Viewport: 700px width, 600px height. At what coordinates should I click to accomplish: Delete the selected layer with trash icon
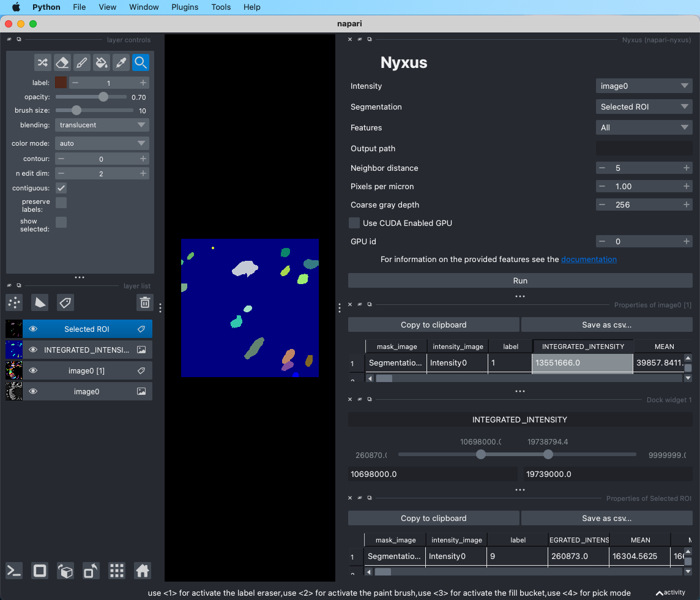click(144, 302)
